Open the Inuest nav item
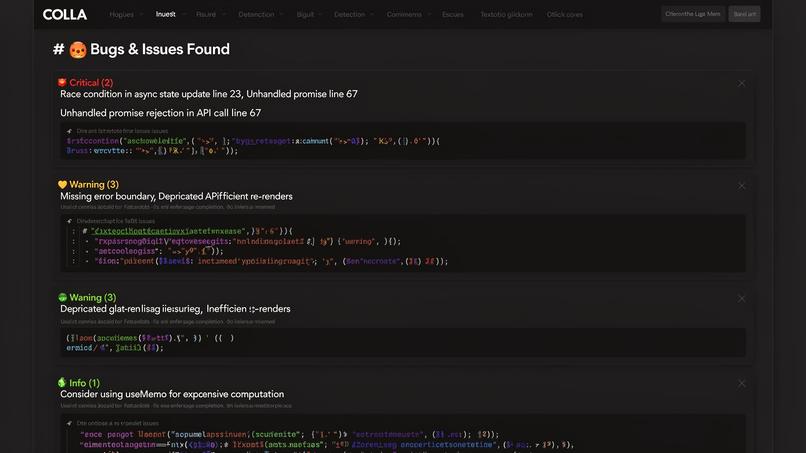 tap(166, 14)
